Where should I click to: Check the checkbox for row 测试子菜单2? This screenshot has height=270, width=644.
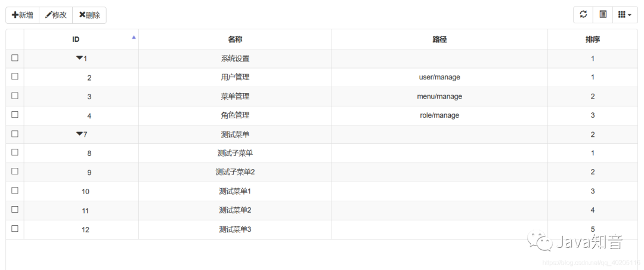(15, 171)
